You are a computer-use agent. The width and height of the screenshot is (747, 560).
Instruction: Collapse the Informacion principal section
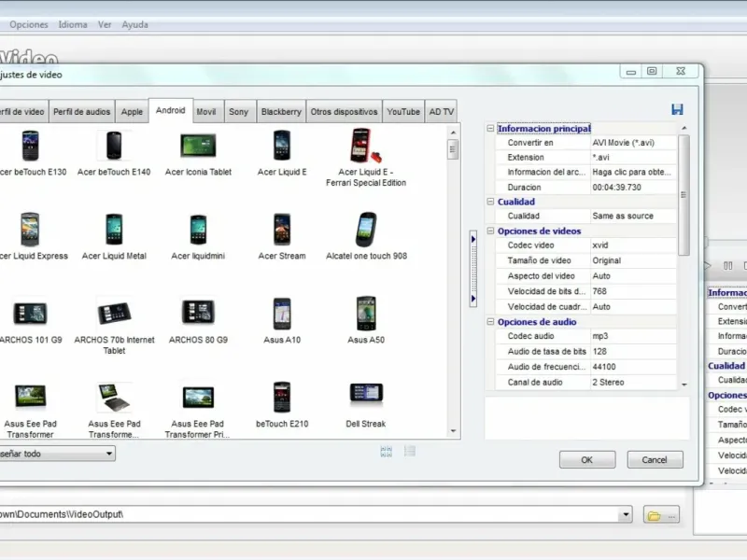point(491,129)
